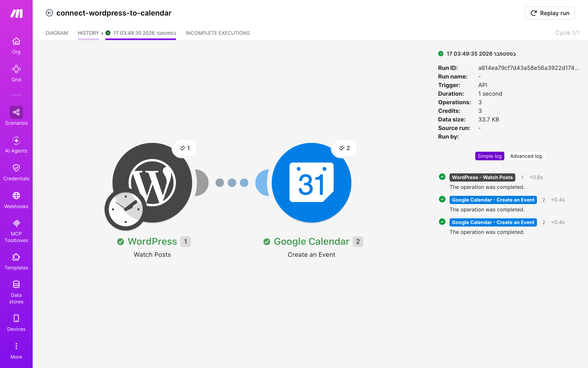Go to Scenarios in the sidebar
588x368 pixels.
(16, 116)
